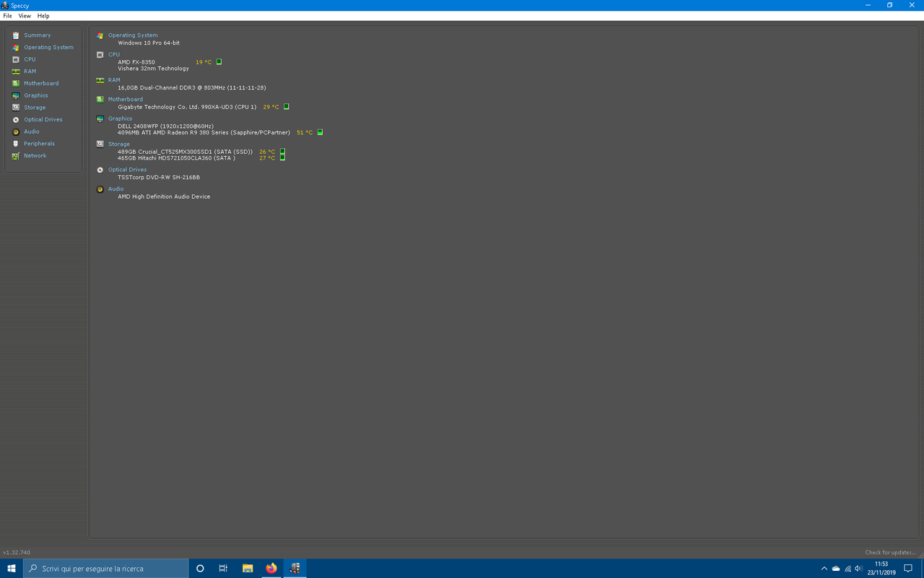Open the View menu
924x578 pixels.
point(25,16)
